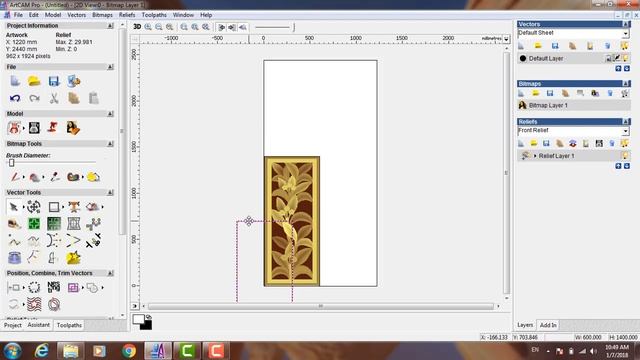This screenshot has height=360, width=640.
Task: Toggle the pencil snapping icon on Default Layer
Action: click(x=617, y=58)
